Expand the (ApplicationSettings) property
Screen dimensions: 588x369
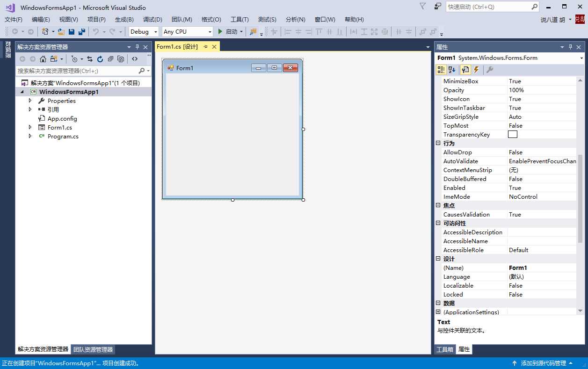point(438,312)
